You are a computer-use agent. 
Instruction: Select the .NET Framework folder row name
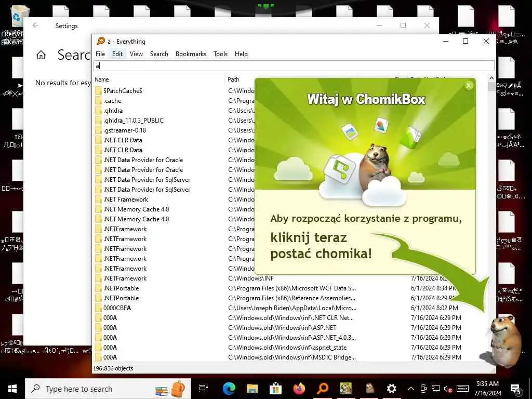click(126, 199)
